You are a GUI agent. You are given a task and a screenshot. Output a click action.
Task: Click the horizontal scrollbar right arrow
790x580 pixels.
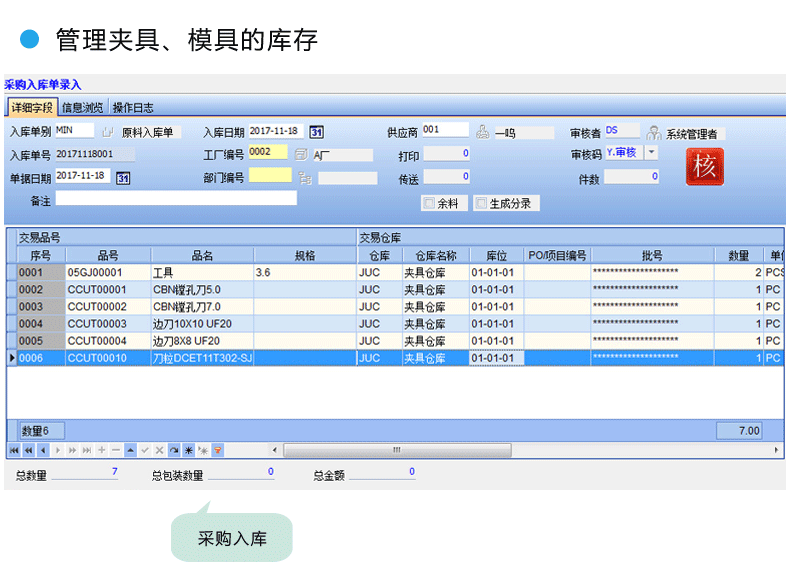778,451
